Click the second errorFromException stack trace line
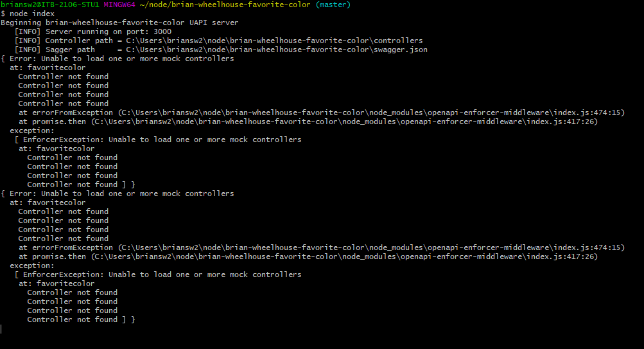644x349 pixels. click(322, 247)
